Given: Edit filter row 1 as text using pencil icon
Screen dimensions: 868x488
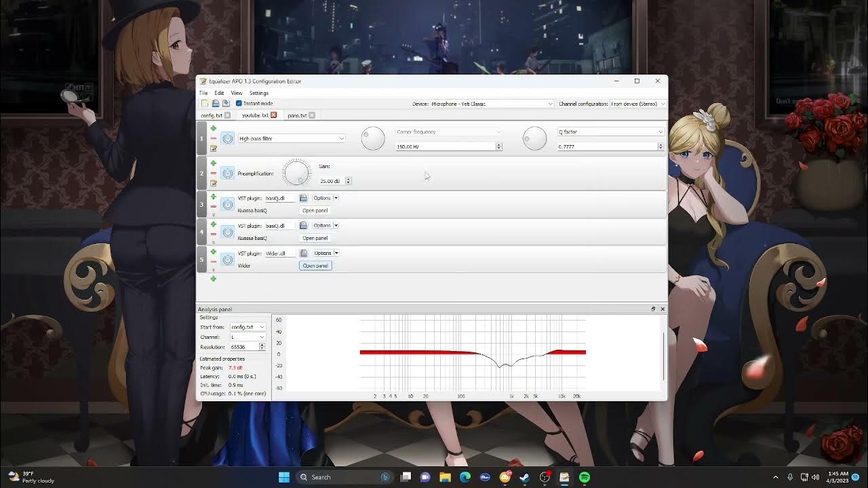Looking at the screenshot, I should (214, 148).
